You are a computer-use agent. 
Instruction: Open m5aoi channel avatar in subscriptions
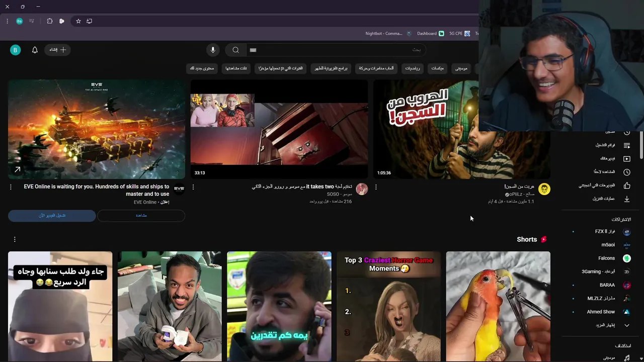[x=627, y=245]
